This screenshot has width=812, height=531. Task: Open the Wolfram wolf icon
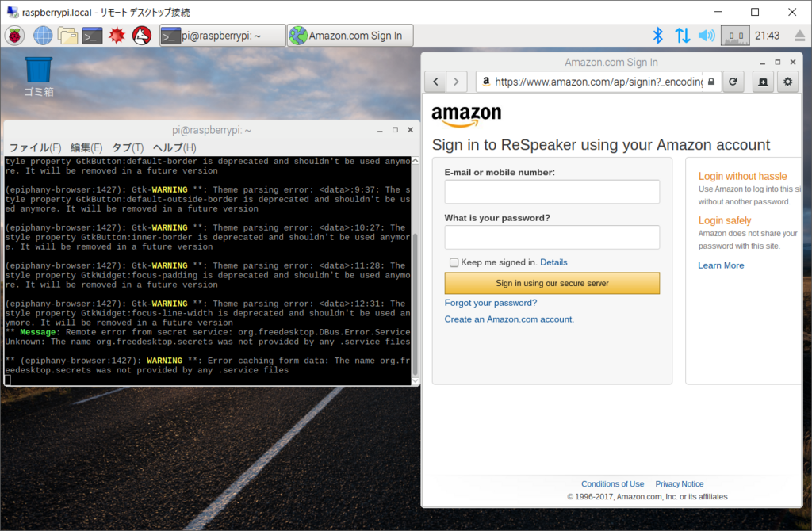(142, 36)
